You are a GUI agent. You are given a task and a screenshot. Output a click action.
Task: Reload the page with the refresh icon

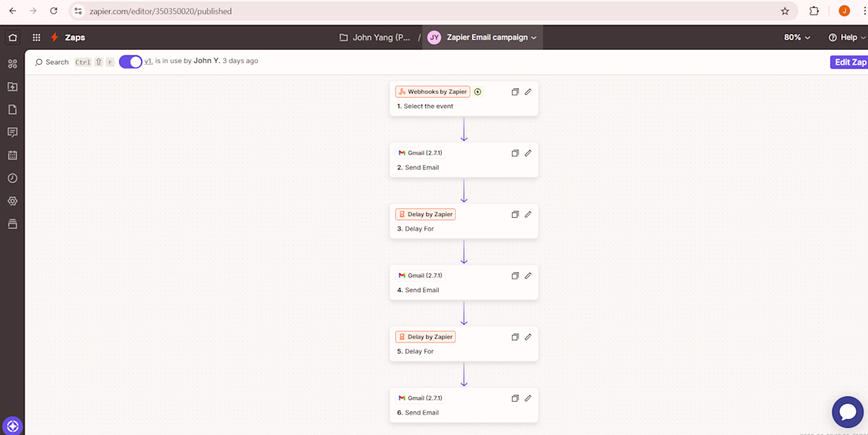[x=54, y=11]
